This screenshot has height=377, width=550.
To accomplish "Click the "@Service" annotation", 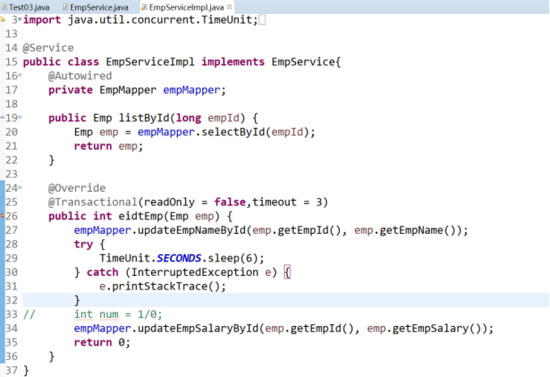I will (x=48, y=48).
